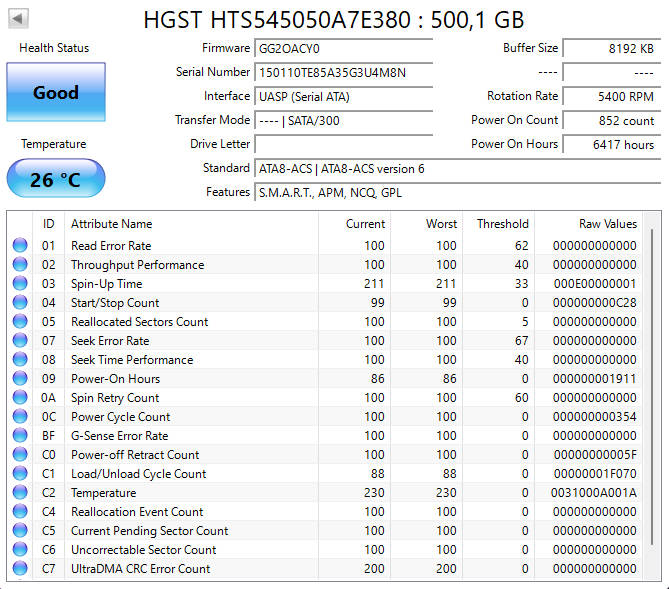Select the G-Sense Error Rate row name

[119, 436]
